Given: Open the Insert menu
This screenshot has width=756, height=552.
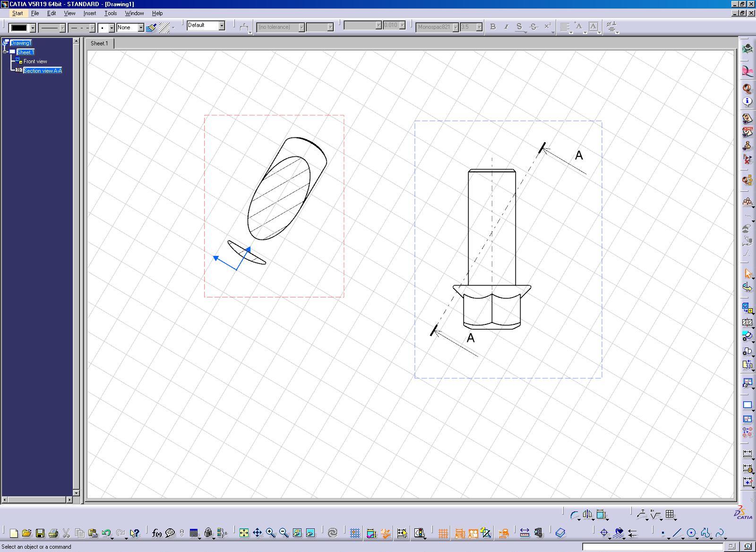Looking at the screenshot, I should point(90,13).
